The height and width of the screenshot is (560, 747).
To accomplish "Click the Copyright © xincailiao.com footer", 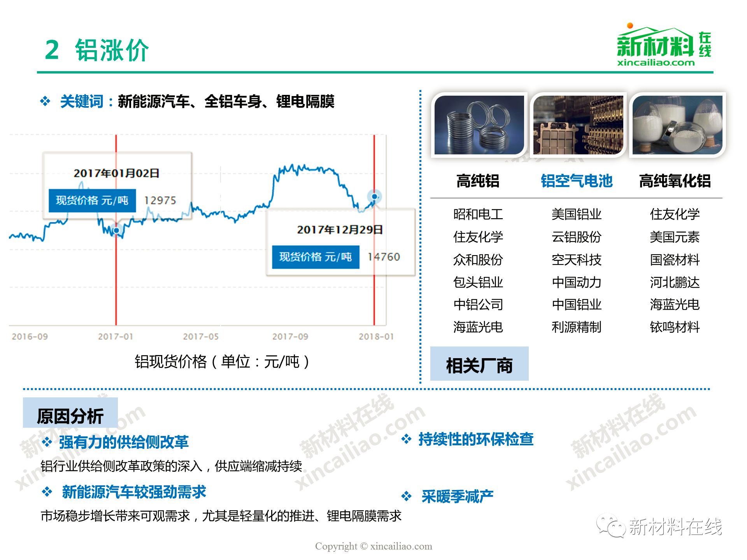I will pos(373,546).
